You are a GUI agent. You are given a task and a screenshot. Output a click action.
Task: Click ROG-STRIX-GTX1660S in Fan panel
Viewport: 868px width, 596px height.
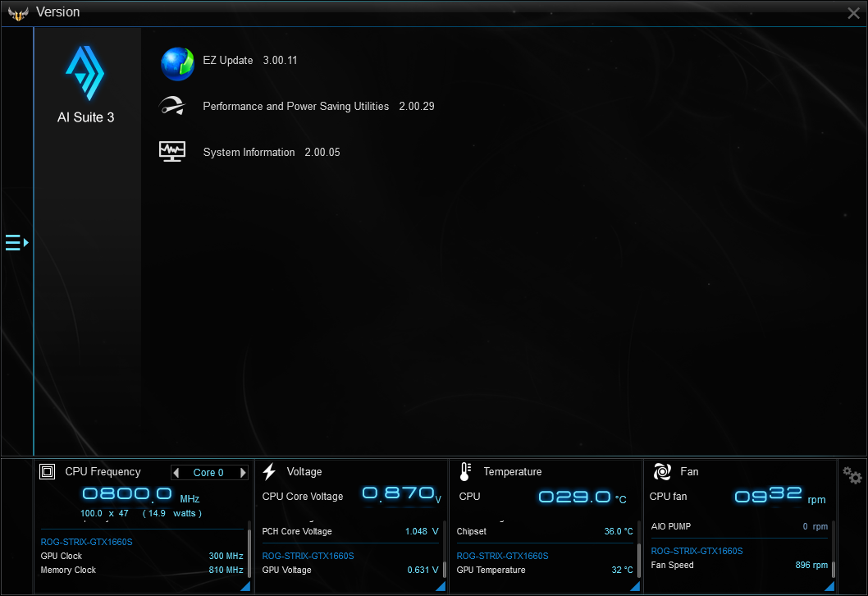(697, 551)
